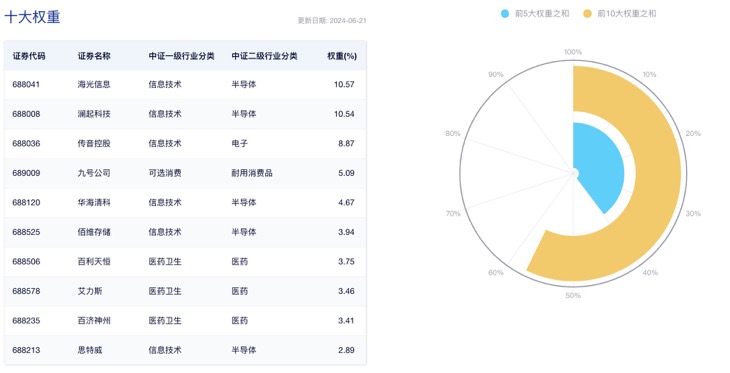
Task: Click the 100% axis label on chart
Action: coord(573,52)
